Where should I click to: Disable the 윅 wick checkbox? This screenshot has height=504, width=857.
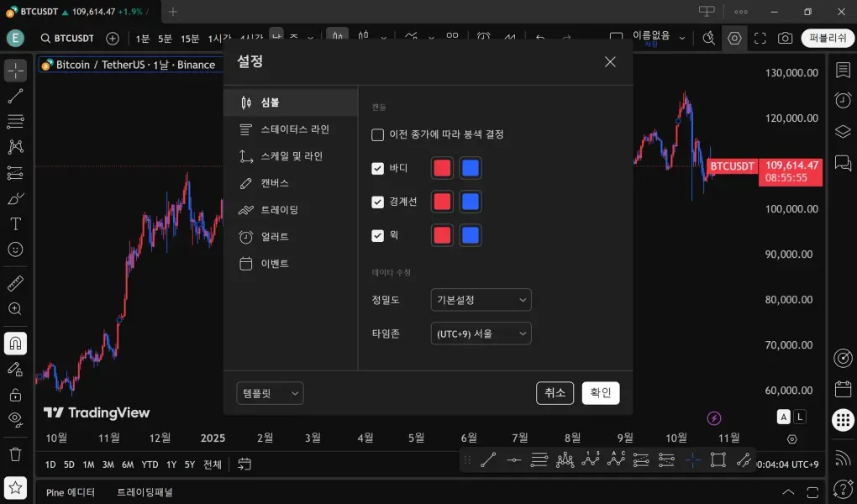click(378, 235)
